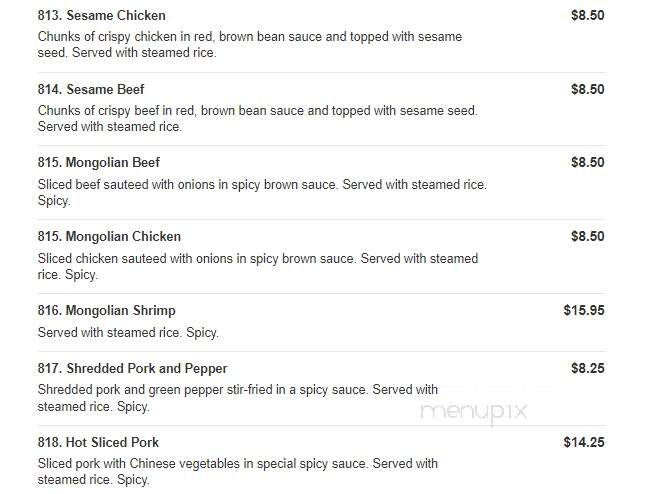Viewport: 653px width, 494px height.
Task: Click the Mongolian Beef description paragraph
Action: (x=262, y=193)
